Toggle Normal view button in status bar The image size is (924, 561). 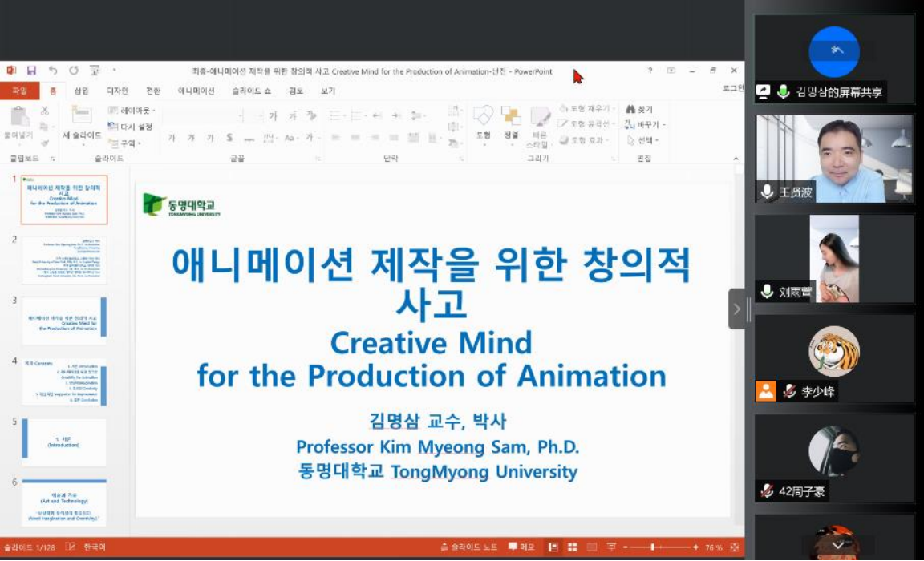click(553, 547)
